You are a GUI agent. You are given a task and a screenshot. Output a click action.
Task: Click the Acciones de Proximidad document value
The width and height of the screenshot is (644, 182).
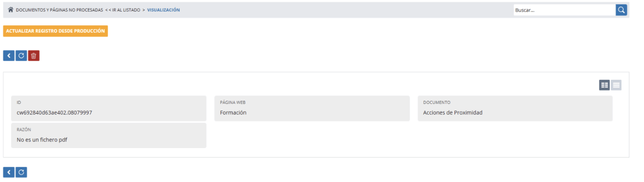pos(453,113)
